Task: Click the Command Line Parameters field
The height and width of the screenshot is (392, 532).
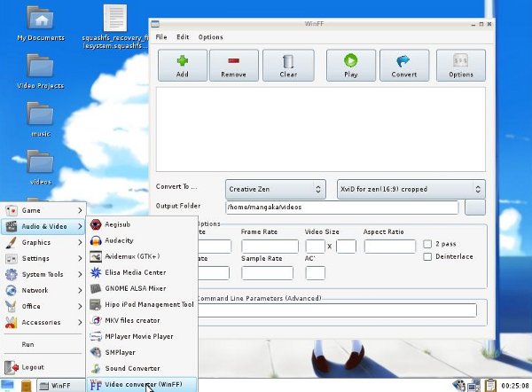Action: (x=337, y=310)
